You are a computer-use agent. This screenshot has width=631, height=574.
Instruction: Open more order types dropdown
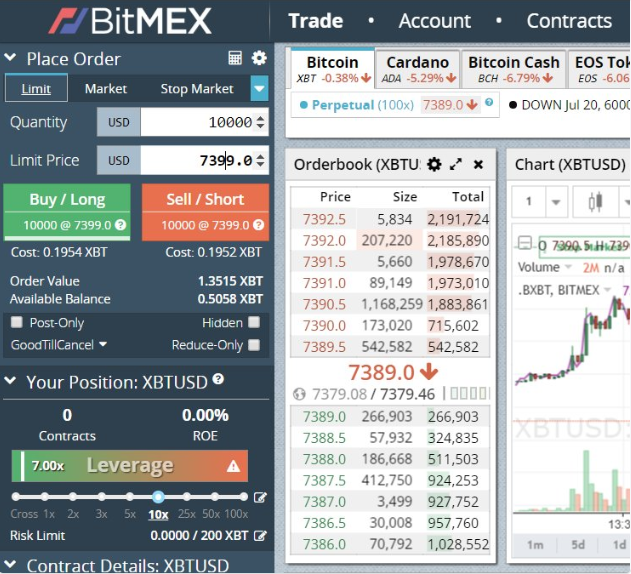pos(259,88)
